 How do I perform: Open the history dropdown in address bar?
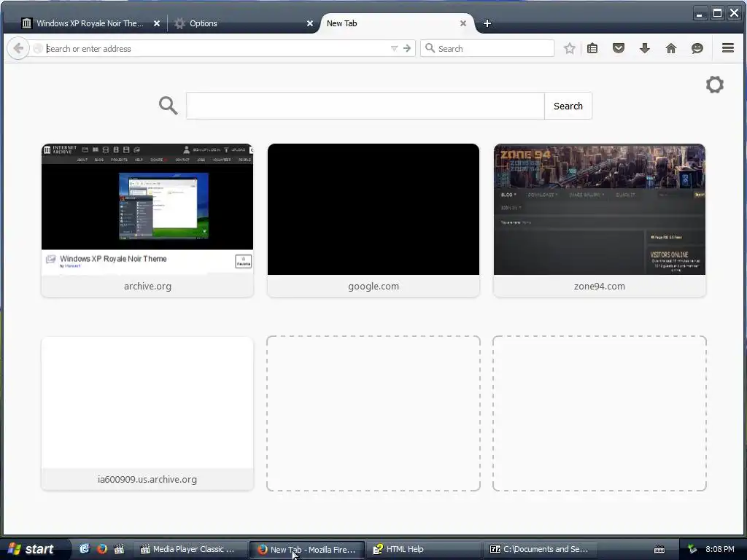click(x=394, y=49)
